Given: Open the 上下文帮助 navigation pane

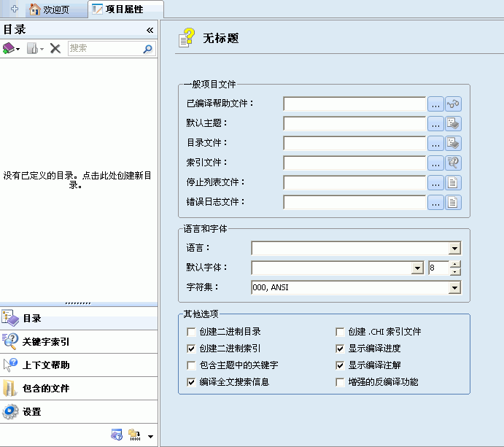Looking at the screenshot, I should point(79,365).
